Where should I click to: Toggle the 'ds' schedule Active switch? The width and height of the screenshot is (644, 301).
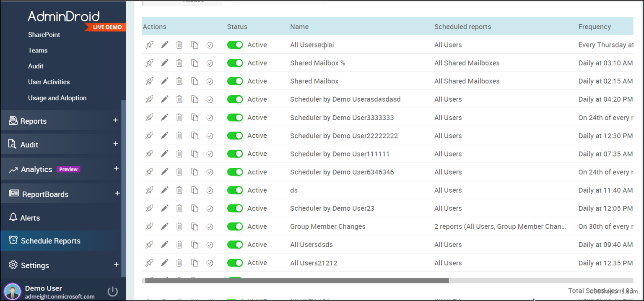click(x=235, y=190)
